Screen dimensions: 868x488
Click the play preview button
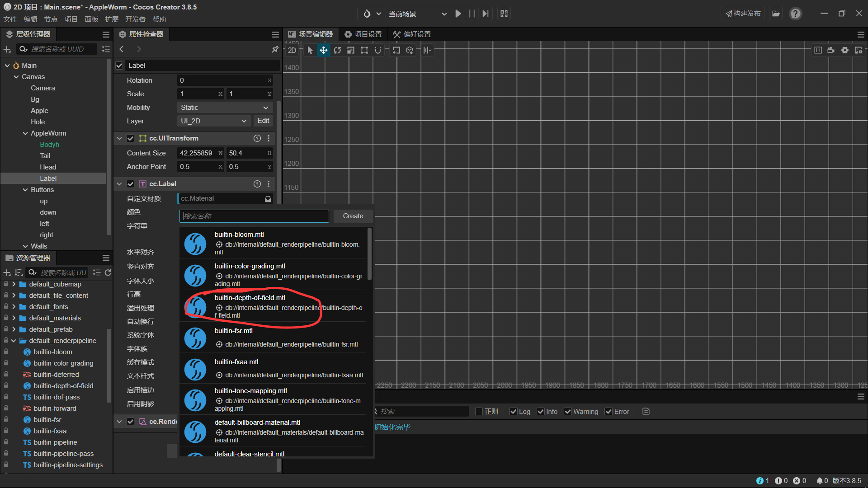point(458,14)
